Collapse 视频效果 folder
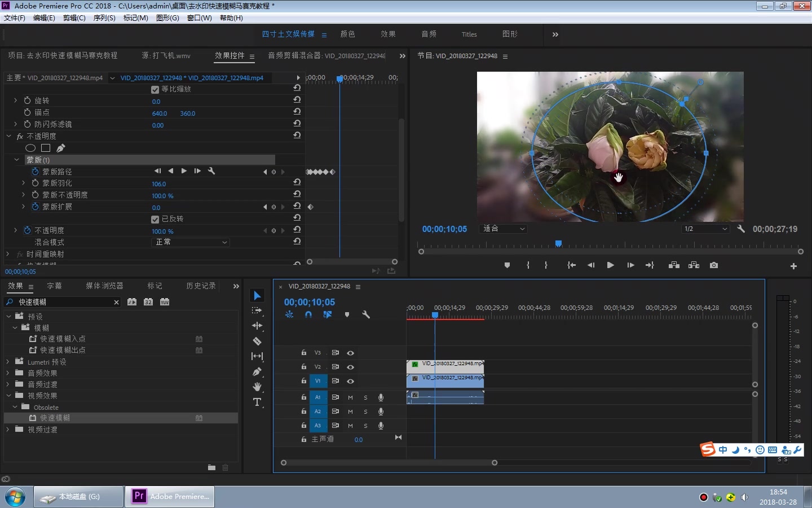 (x=8, y=396)
